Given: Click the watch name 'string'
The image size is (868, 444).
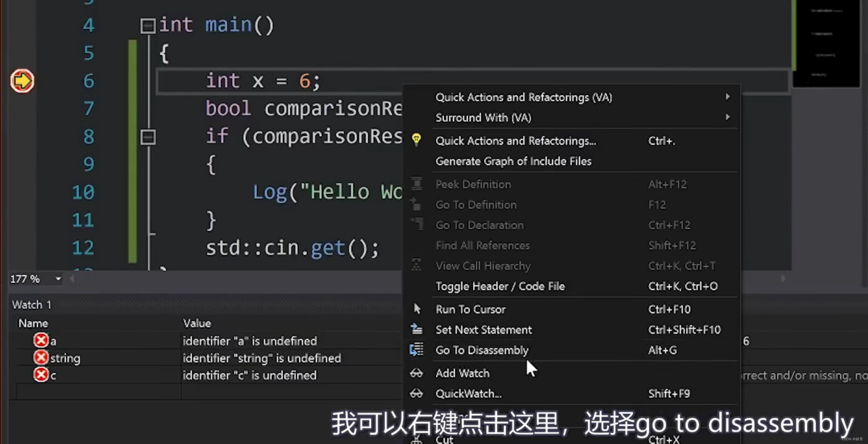Looking at the screenshot, I should [65, 358].
